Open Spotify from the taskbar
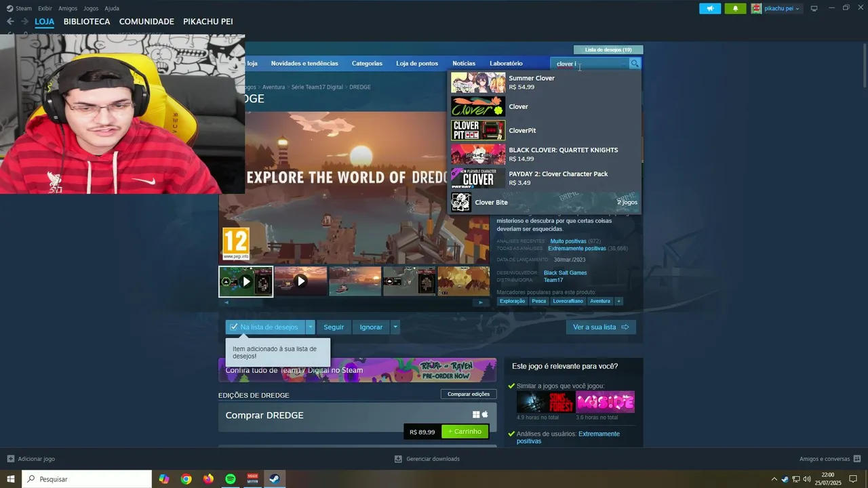This screenshot has height=488, width=868. coord(231,479)
